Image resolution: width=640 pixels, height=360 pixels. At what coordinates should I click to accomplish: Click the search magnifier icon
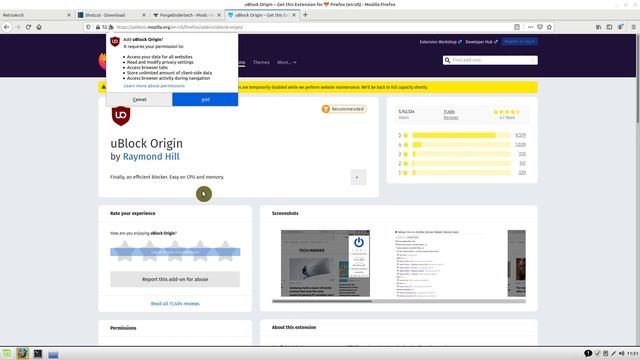tap(447, 60)
